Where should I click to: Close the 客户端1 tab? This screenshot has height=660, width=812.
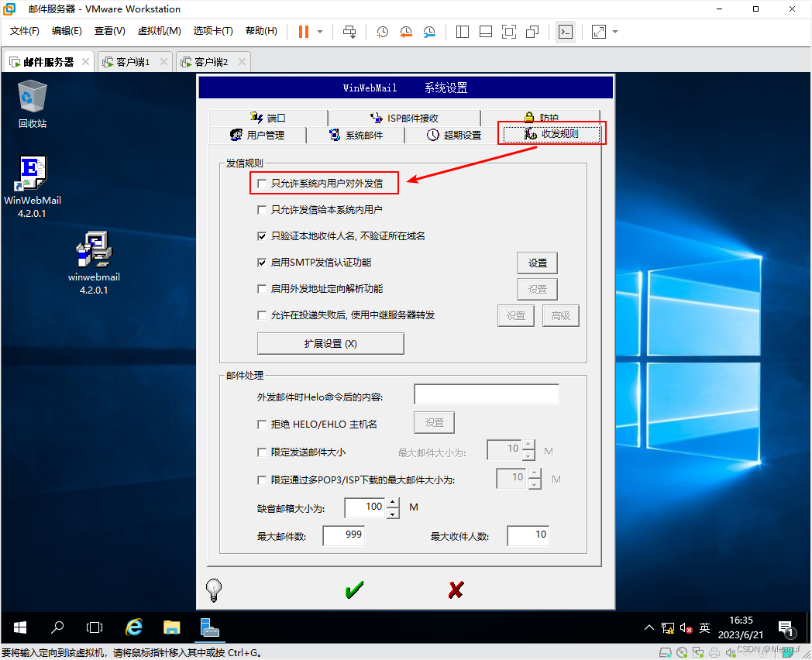(x=163, y=62)
